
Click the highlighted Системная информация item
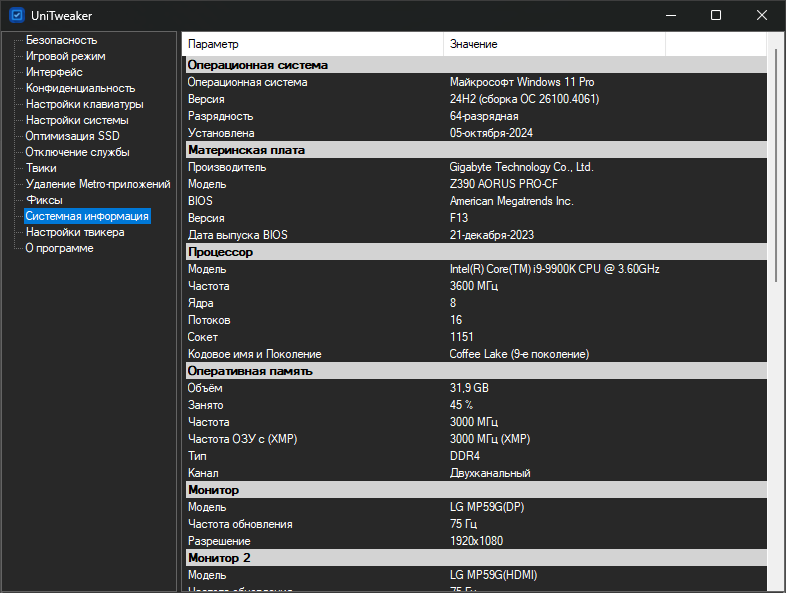pos(87,216)
